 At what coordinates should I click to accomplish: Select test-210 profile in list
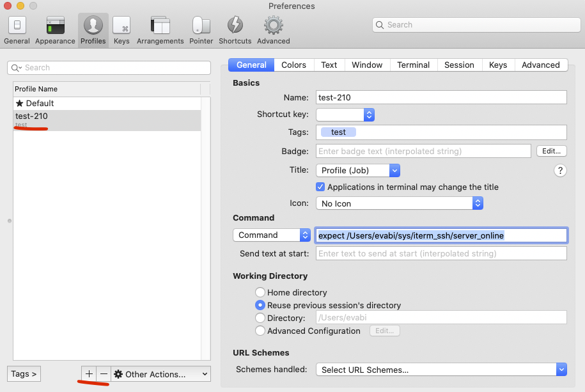107,120
